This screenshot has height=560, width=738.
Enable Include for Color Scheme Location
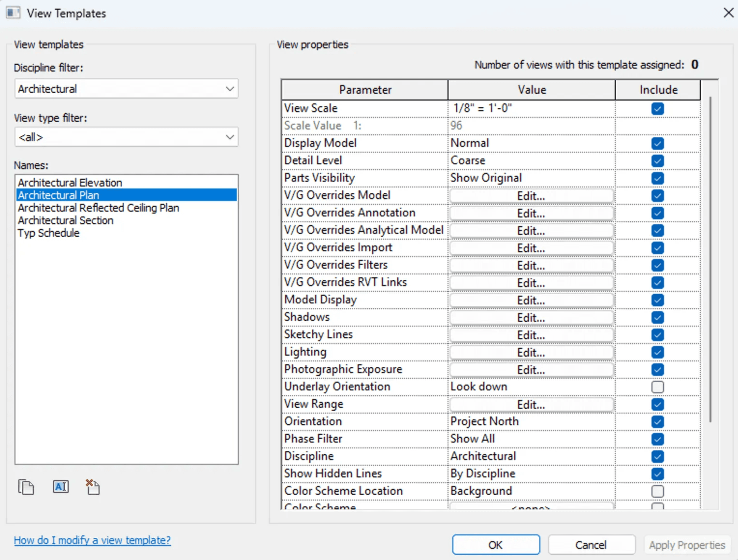[x=657, y=491]
